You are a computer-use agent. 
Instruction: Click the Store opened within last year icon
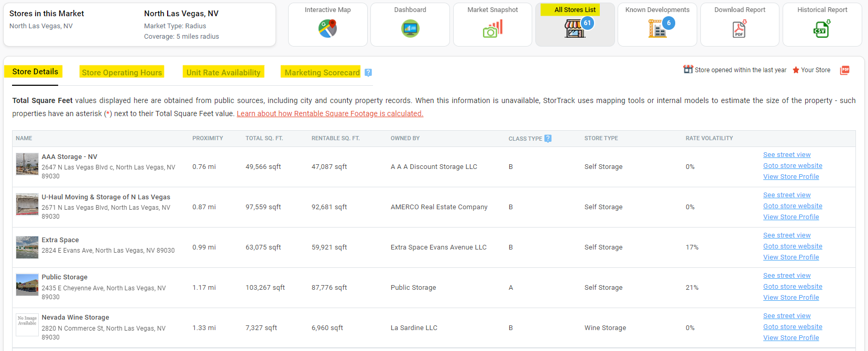(x=688, y=70)
